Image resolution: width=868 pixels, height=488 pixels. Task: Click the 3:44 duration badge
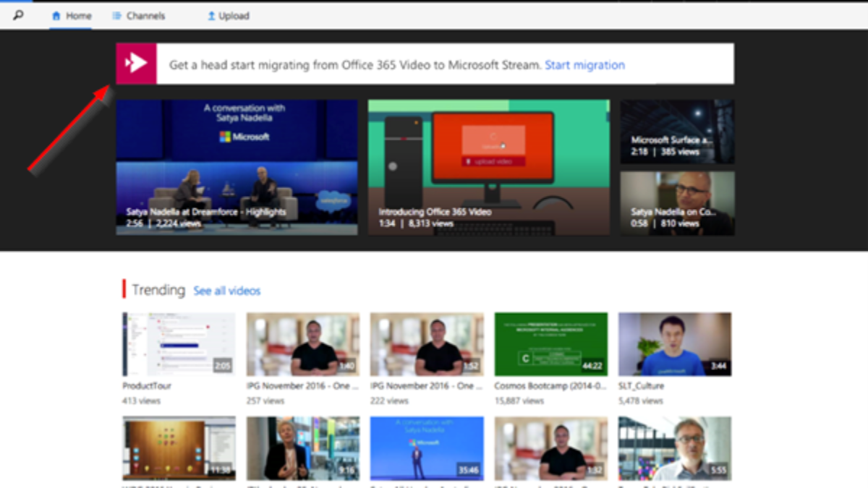coord(718,367)
